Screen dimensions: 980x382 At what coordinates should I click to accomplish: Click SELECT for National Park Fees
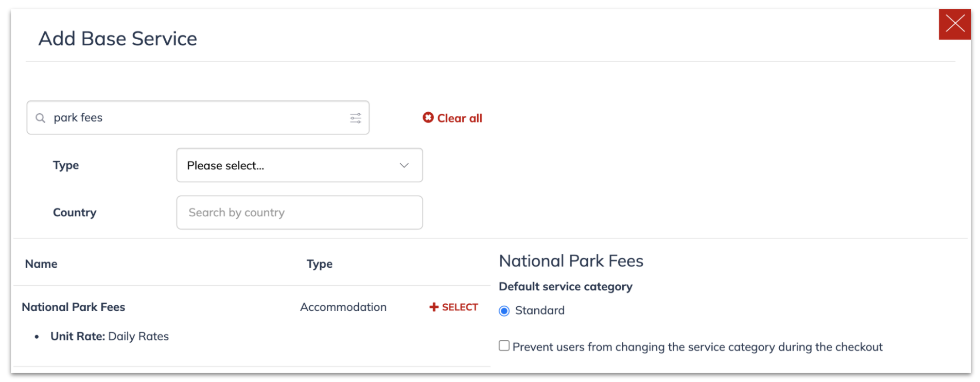(x=454, y=307)
